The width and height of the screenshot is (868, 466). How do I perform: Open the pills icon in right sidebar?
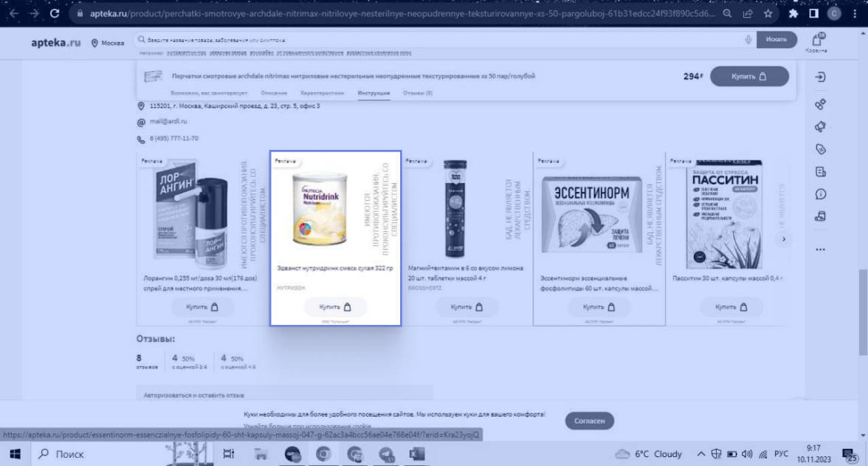(821, 103)
